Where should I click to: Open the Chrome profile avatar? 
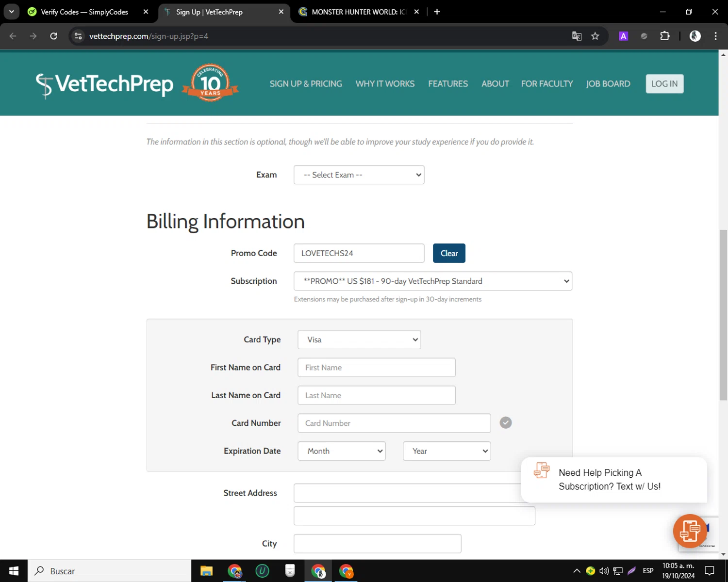click(x=695, y=36)
